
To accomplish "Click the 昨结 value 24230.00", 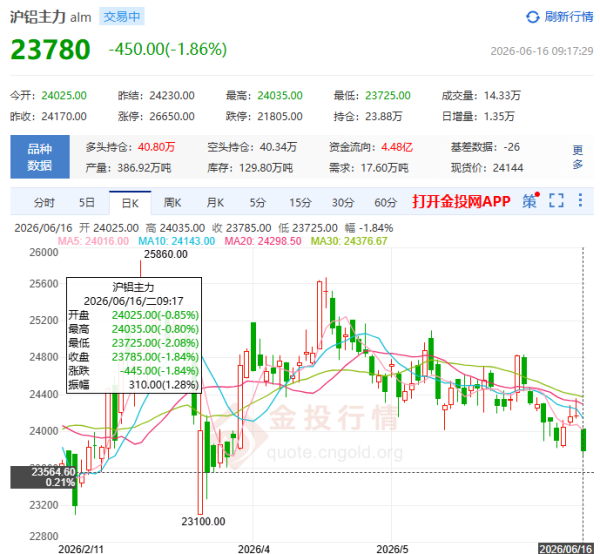I will [x=172, y=95].
